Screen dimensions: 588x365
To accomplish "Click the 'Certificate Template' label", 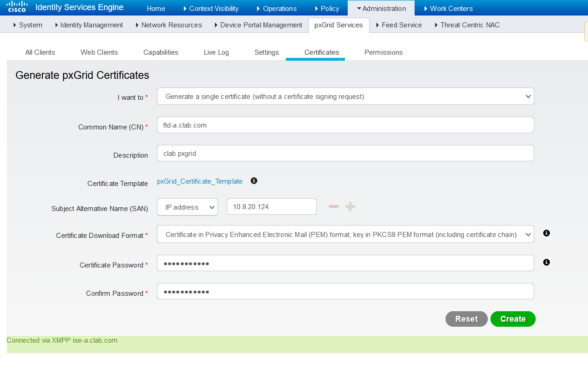I will pyautogui.click(x=117, y=184).
